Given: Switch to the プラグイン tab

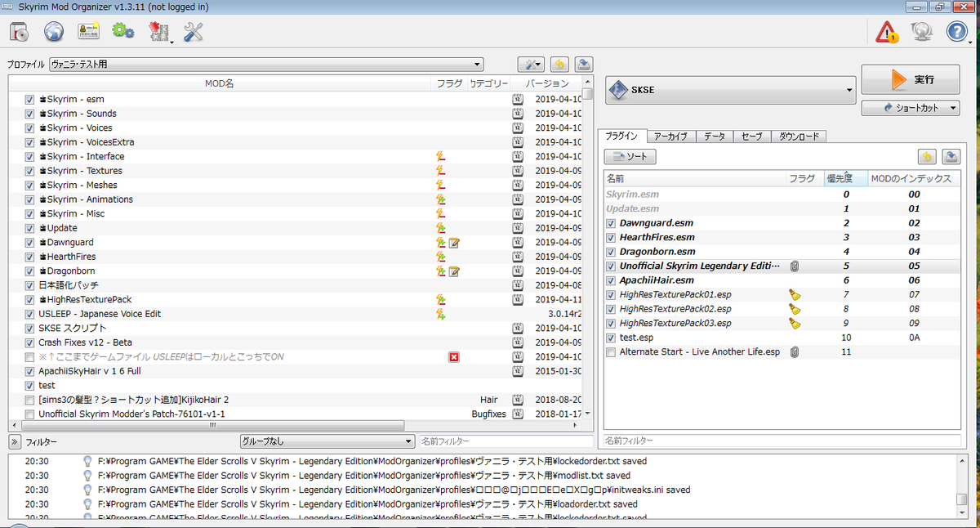Looking at the screenshot, I should 623,136.
